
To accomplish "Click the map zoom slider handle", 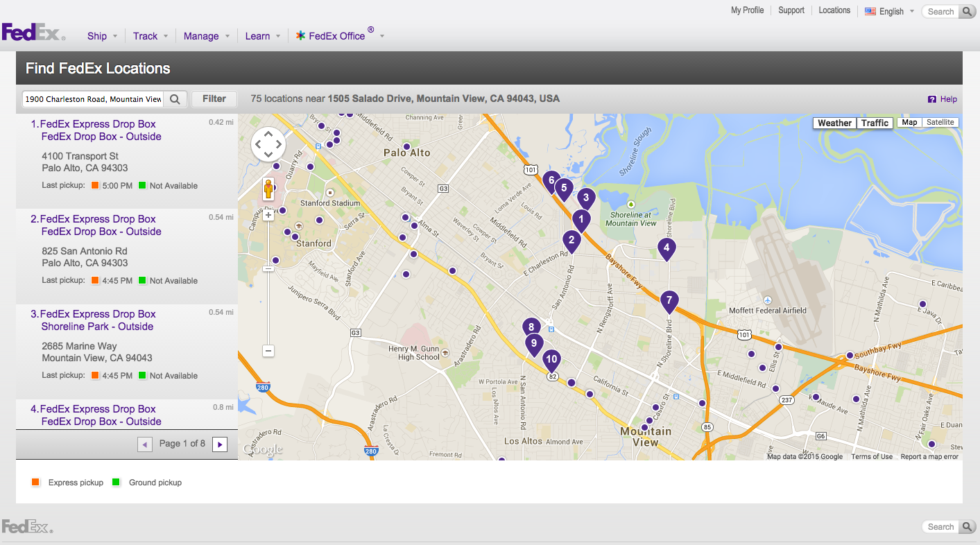I will point(268,268).
